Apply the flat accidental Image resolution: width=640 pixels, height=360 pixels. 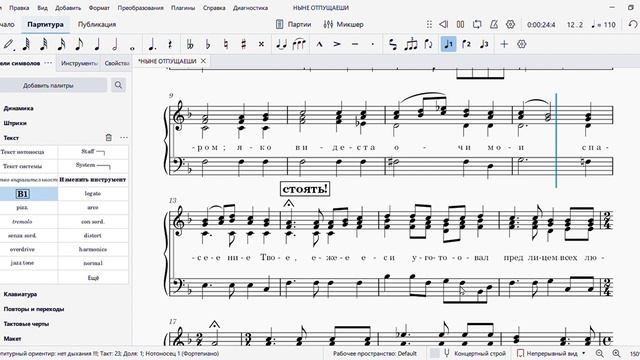(208, 44)
